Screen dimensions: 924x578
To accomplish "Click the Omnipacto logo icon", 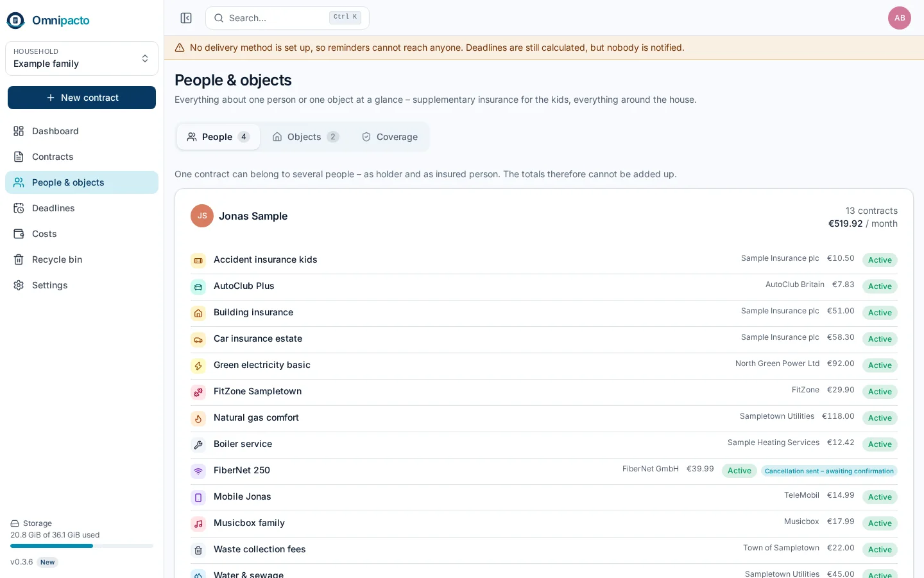I will click(15, 21).
